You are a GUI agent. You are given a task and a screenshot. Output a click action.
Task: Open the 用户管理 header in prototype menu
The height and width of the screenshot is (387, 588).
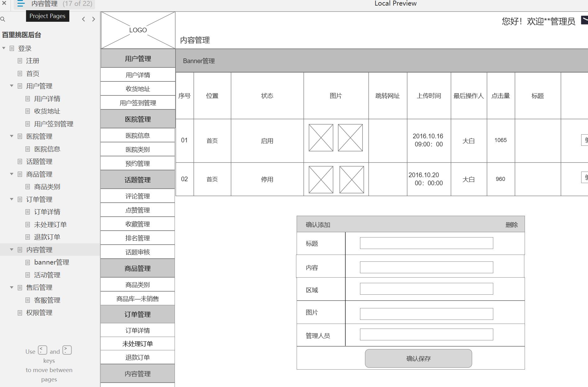138,58
